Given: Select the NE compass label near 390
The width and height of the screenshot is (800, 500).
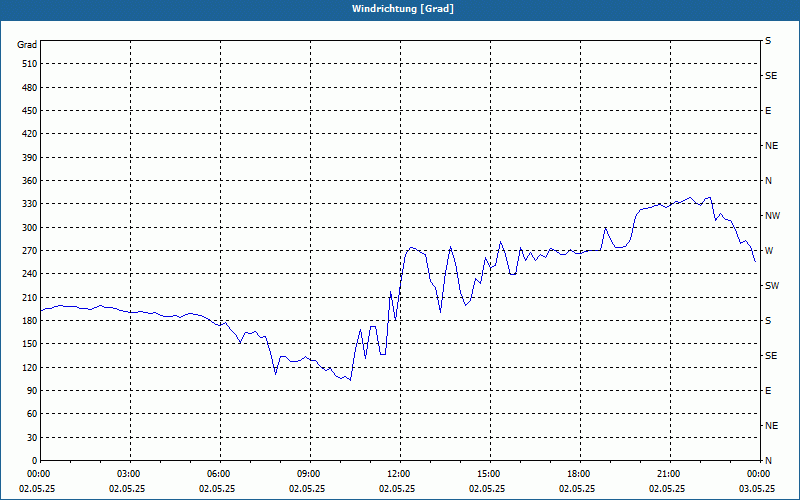Looking at the screenshot, I should pyautogui.click(x=771, y=146).
